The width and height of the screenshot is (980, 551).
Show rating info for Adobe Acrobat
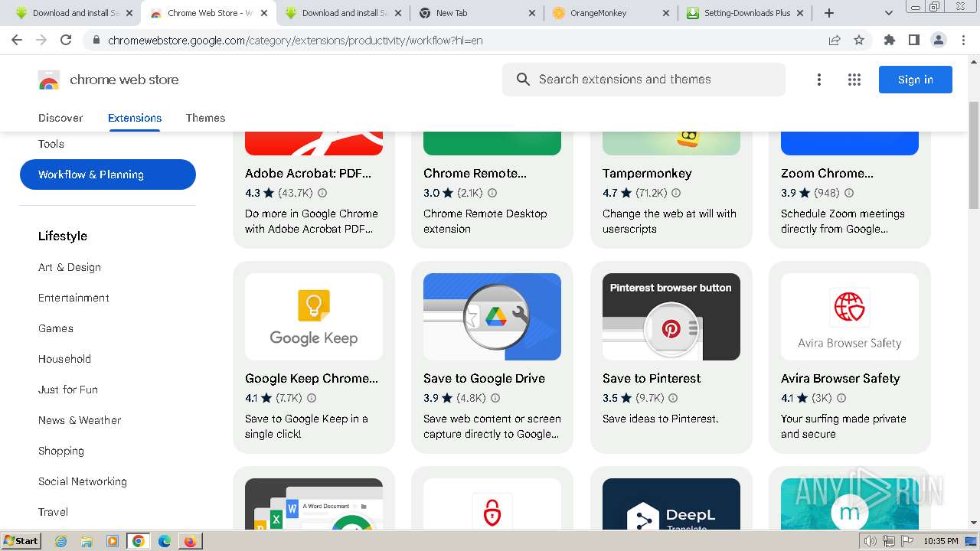click(x=322, y=193)
